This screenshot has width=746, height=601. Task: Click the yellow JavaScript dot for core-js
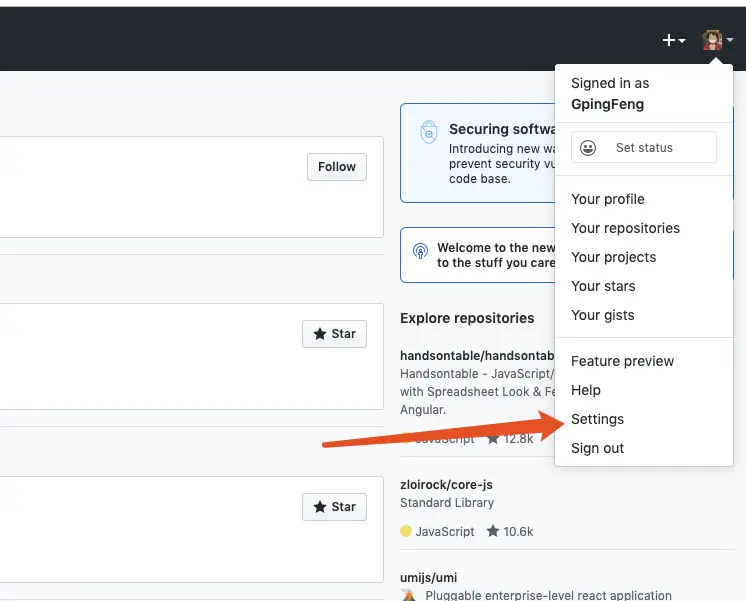pos(406,531)
